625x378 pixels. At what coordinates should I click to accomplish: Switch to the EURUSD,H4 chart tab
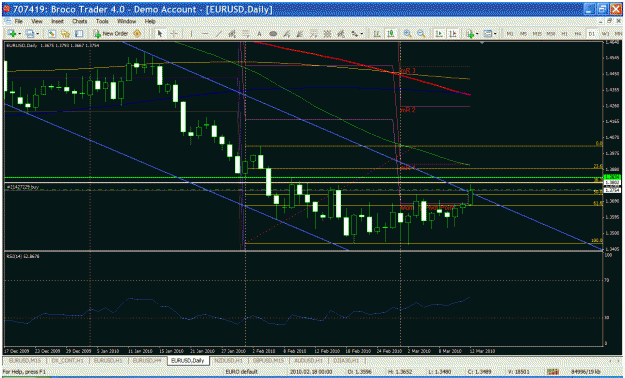coord(147,360)
